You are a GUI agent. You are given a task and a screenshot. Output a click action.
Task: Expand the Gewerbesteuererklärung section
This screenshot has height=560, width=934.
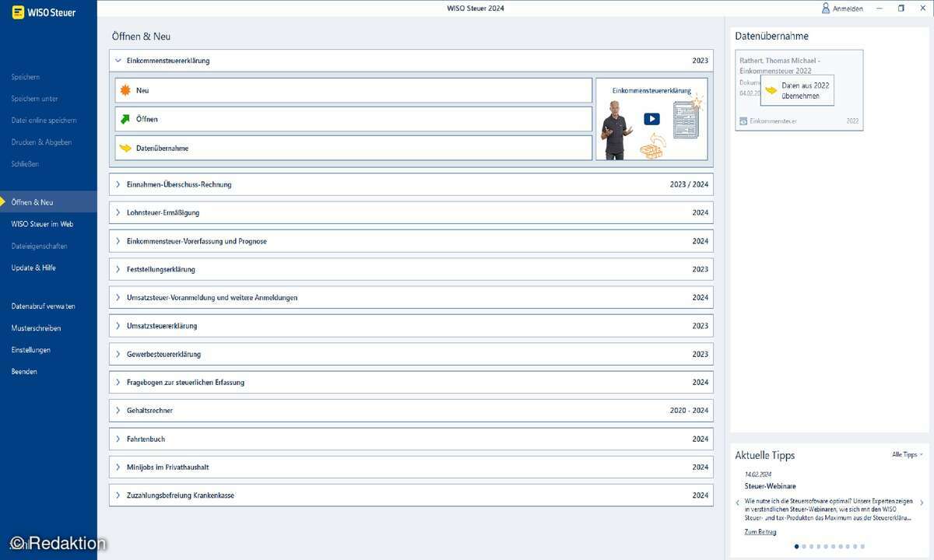(x=118, y=354)
